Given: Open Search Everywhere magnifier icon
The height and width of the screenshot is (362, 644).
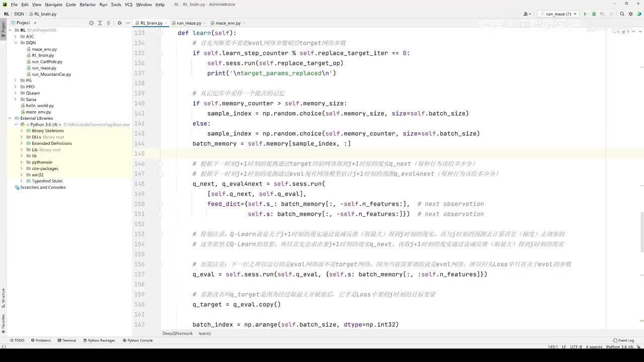Looking at the screenshot, I should tap(622, 14).
